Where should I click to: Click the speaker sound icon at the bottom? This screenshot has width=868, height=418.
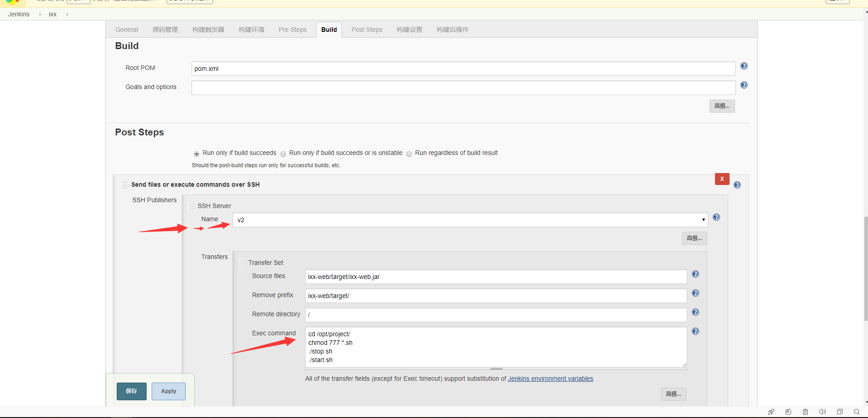822,412
